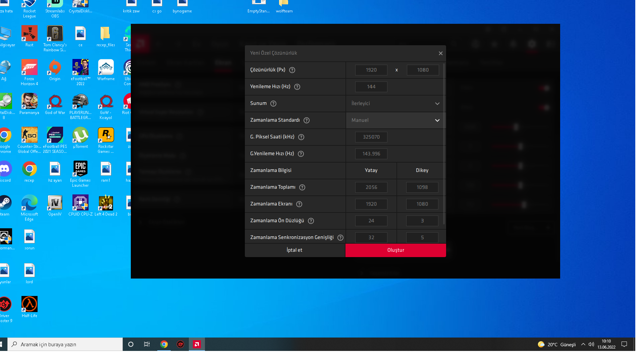Click Zamanlama Toplamı vertical field 1098
This screenshot has height=362, width=644.
click(x=422, y=187)
